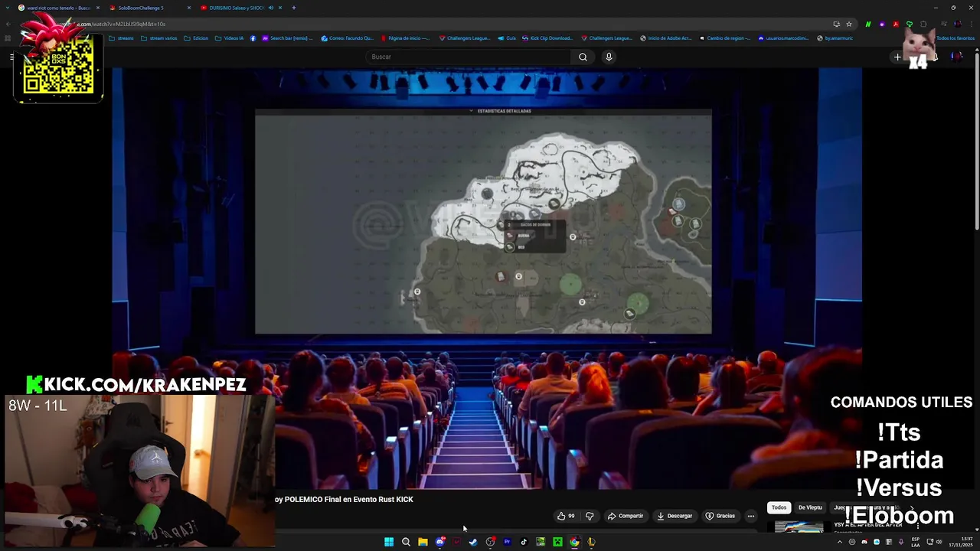Open the Inicio de Adobe Acr bookmark
The width and height of the screenshot is (980, 551).
tap(665, 37)
